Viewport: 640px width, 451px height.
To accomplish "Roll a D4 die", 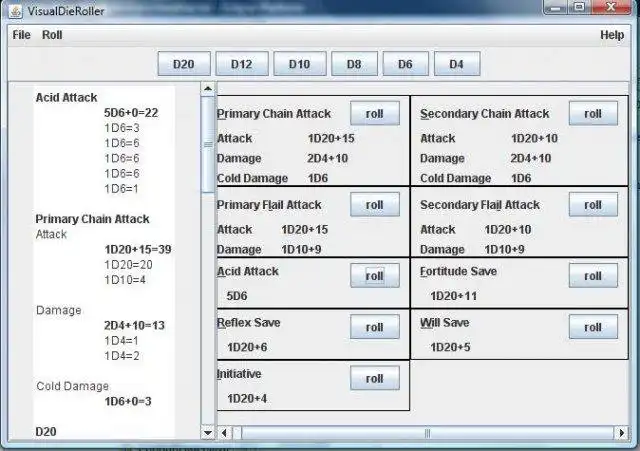I will coord(457,64).
